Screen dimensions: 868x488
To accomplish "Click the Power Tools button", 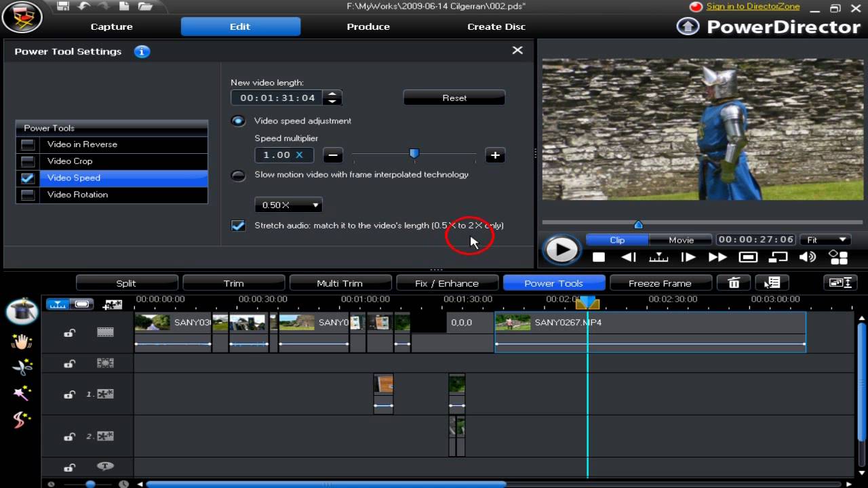I will 553,283.
